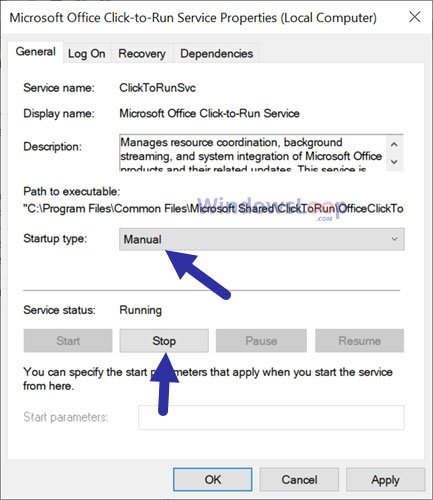Click the path to executable text
433x500 pixels.
213,209
